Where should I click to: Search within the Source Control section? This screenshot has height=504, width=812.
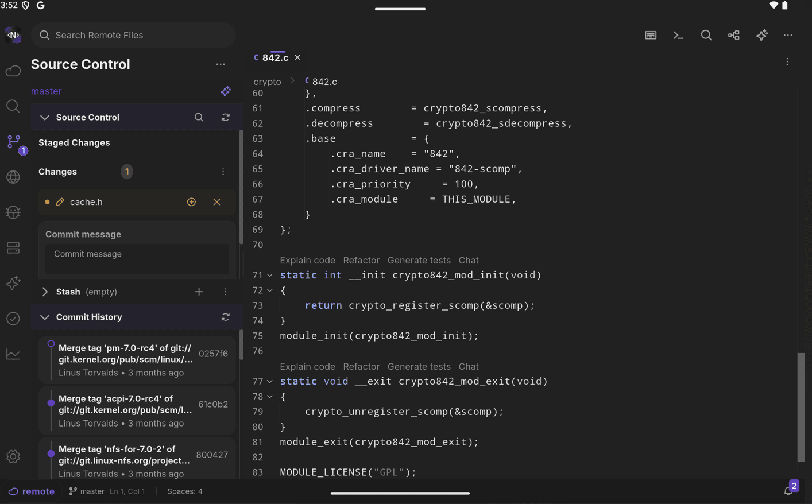point(199,117)
